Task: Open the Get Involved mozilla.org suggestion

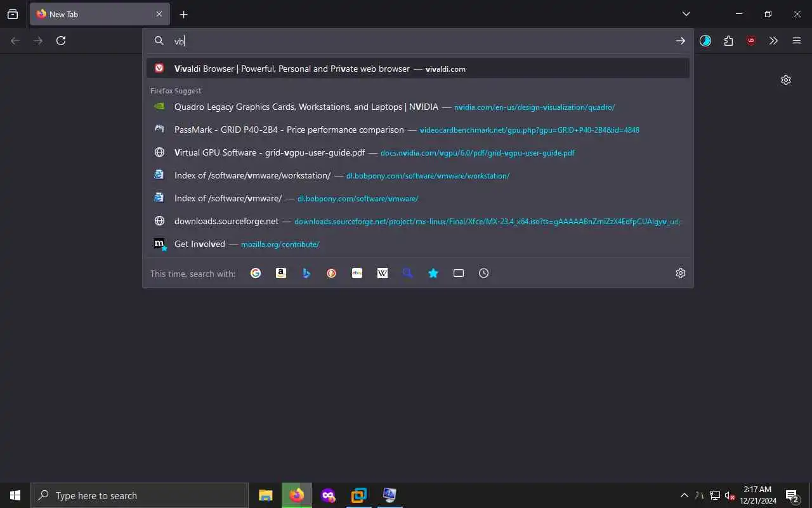Action: (418, 244)
